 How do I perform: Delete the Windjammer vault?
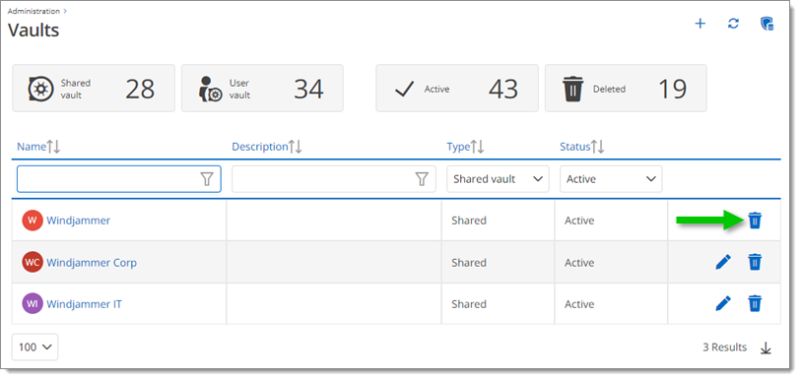[x=755, y=220]
